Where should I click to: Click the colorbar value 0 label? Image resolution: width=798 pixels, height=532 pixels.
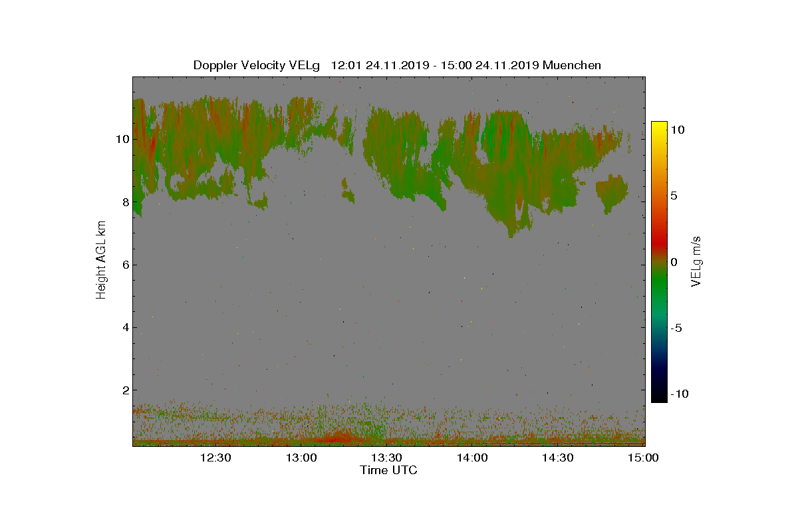[674, 262]
